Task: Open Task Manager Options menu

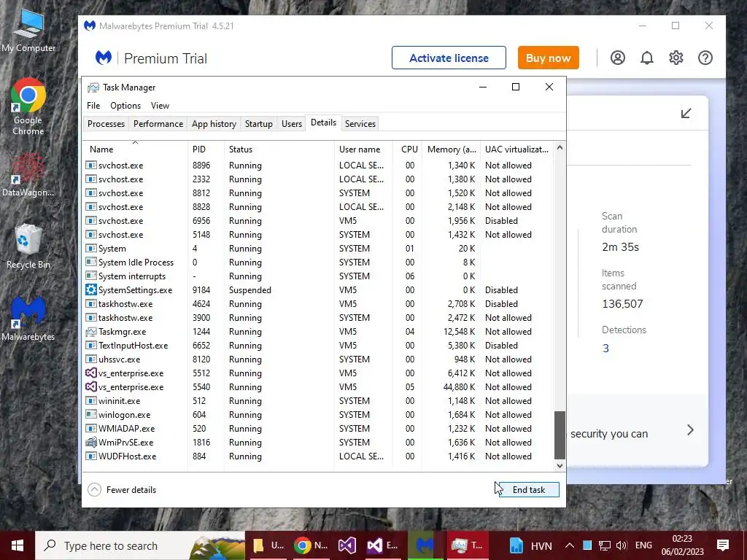Action: (125, 106)
